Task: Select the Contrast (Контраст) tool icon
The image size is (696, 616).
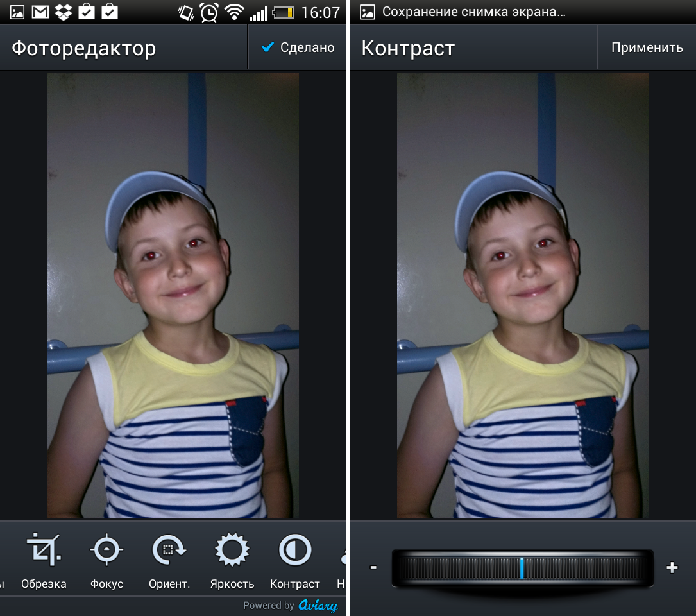Action: coord(294,551)
